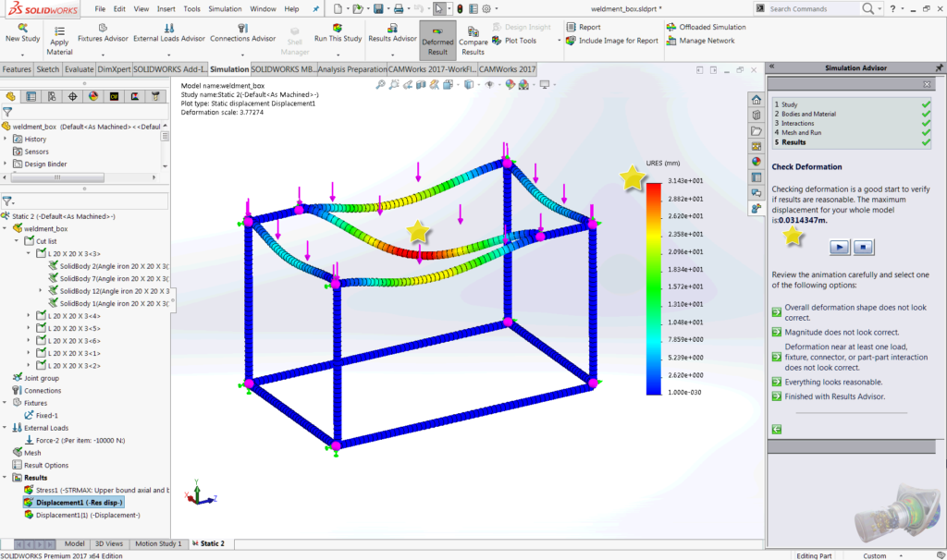
Task: Open Offloaded Simulation
Action: [x=706, y=27]
